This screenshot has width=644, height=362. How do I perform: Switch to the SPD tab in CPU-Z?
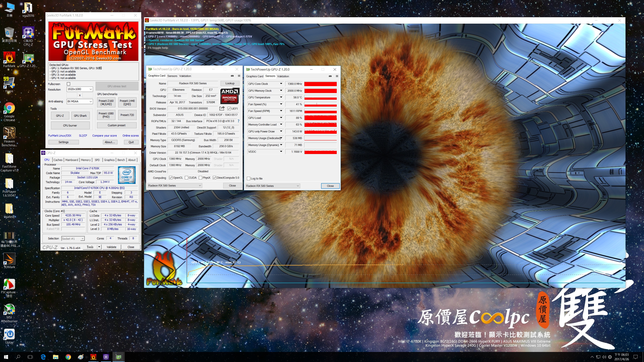coord(97,160)
